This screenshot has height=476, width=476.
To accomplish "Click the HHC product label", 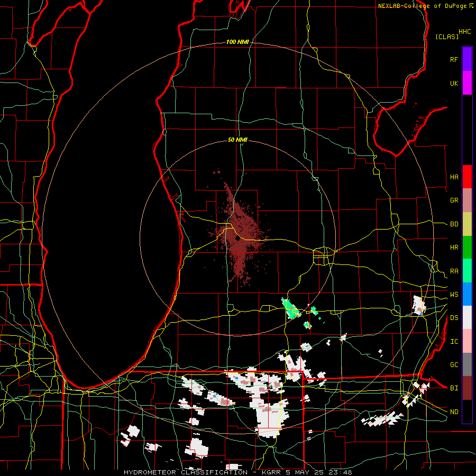I will [465, 32].
